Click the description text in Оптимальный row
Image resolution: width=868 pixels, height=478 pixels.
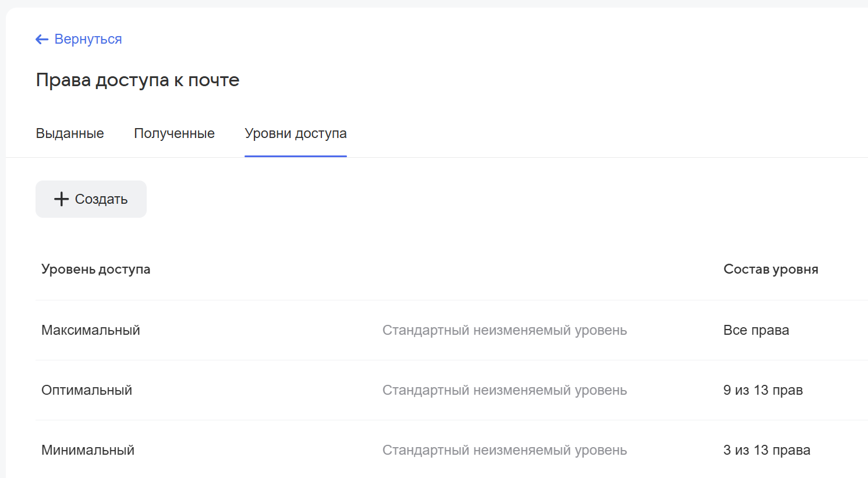coord(504,390)
